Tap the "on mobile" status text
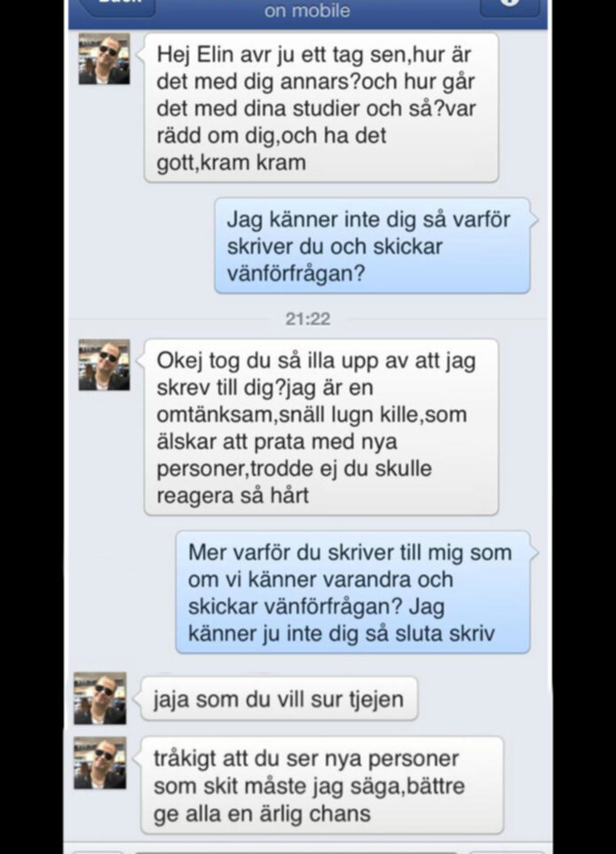 click(307, 11)
